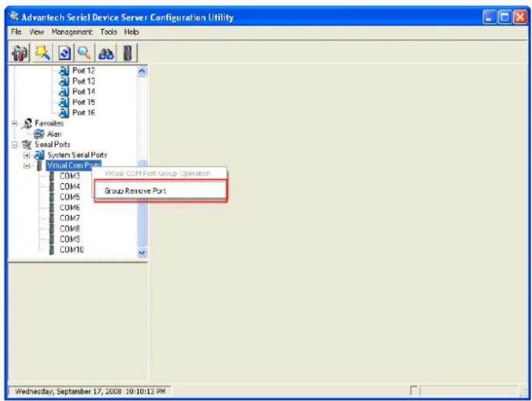Screen dimensions: 532x401
Task: Click the application icon in title bar
Action: [14, 16]
